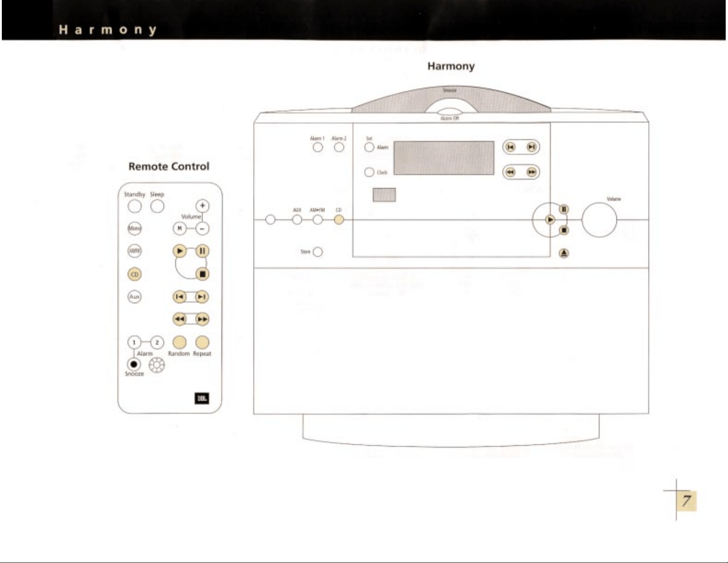Select Alarm 2 button on the remote
The height and width of the screenshot is (563, 728).
coord(157,342)
